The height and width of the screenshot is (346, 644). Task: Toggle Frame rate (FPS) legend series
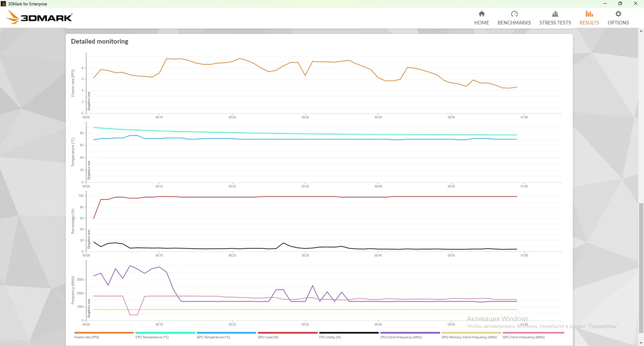tap(87, 337)
